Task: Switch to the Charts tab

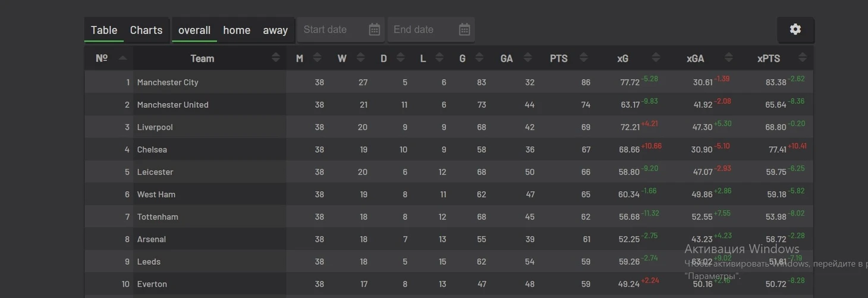Action: tap(146, 30)
